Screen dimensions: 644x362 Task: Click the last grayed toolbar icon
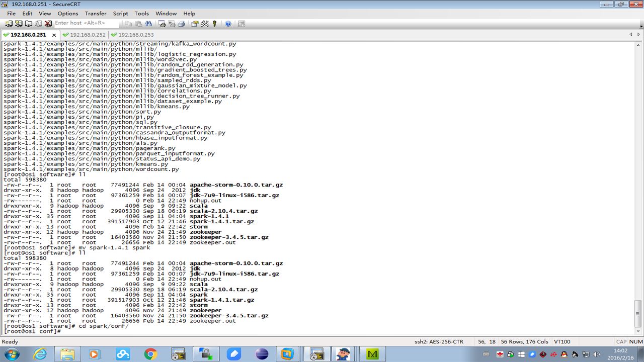coord(242,24)
